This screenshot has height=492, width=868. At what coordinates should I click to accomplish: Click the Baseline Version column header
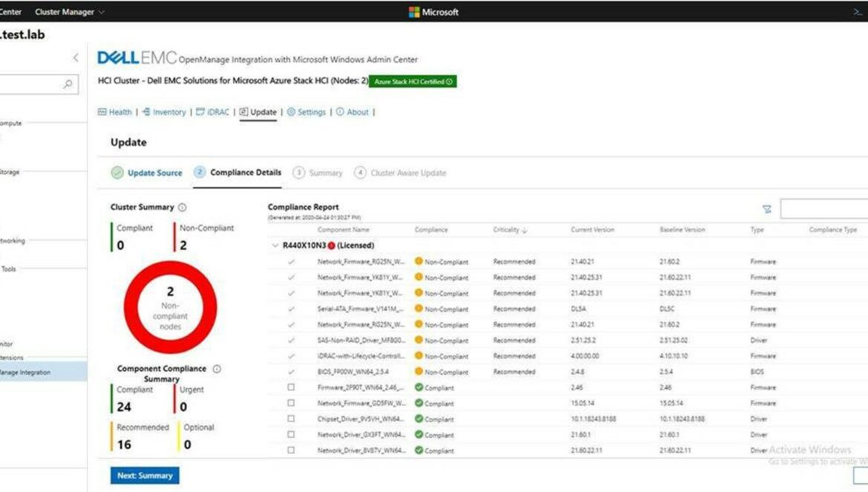pyautogui.click(x=682, y=229)
